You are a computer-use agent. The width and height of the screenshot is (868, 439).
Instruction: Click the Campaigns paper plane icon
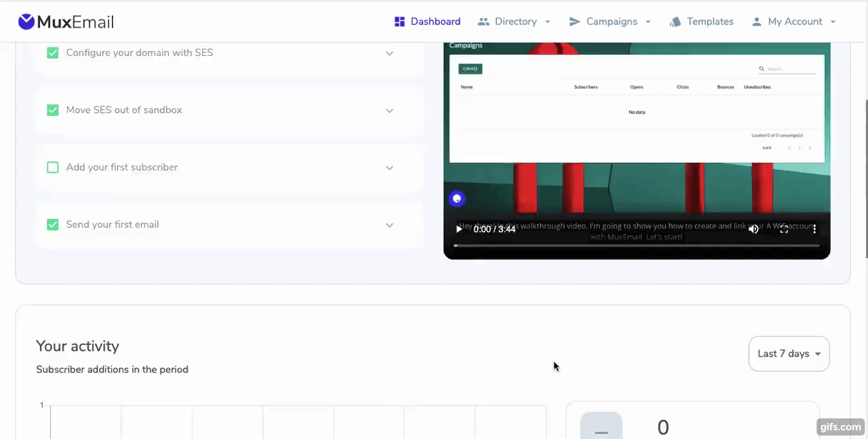(x=575, y=22)
